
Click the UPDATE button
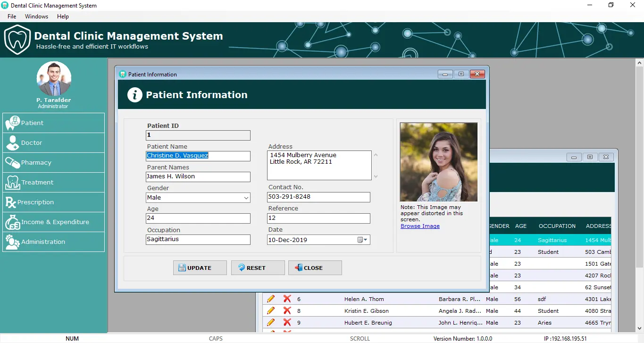click(200, 268)
